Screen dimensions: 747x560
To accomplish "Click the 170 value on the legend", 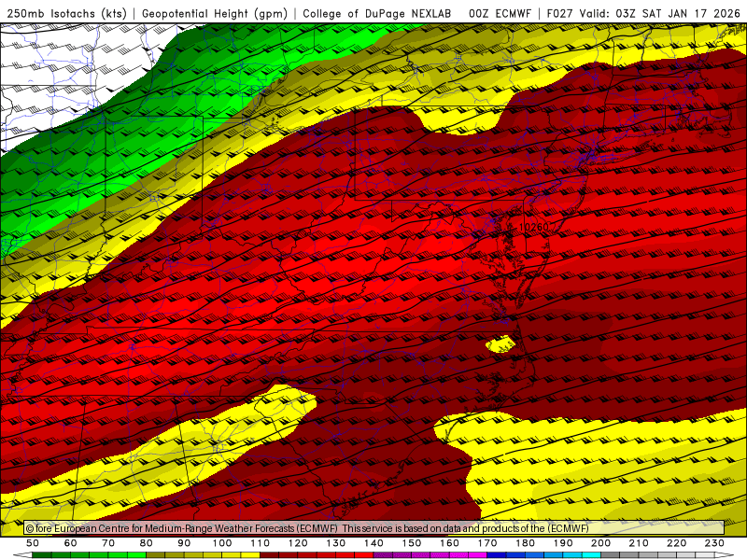I will 487,543.
